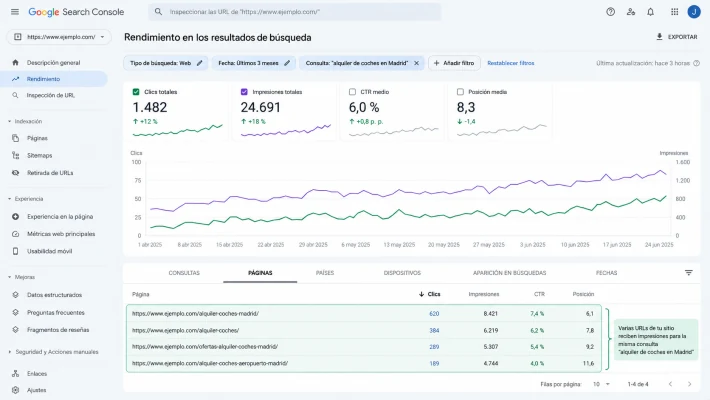Switch to Aparición en búsquedas tab
This screenshot has height=400, width=710.
click(509, 273)
